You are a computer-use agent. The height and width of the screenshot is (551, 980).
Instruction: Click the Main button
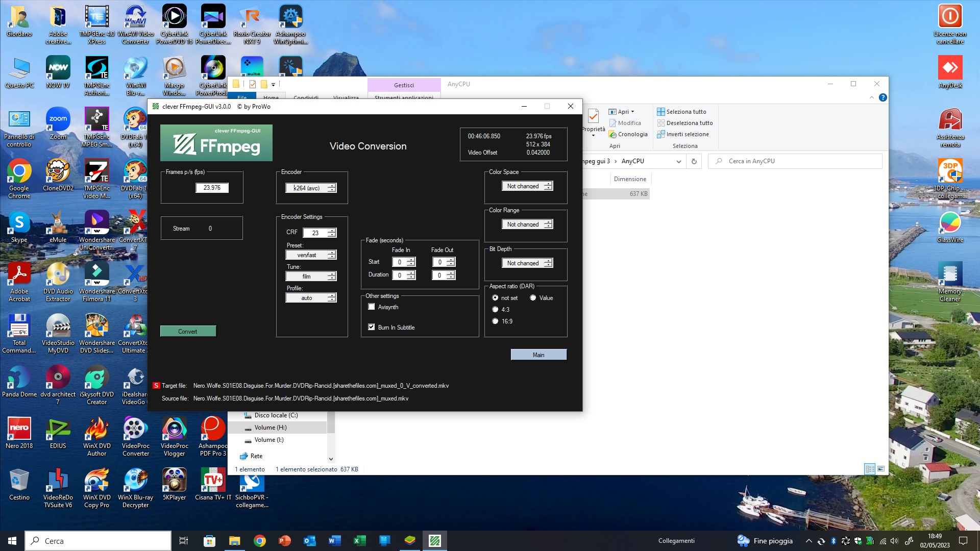[538, 355]
